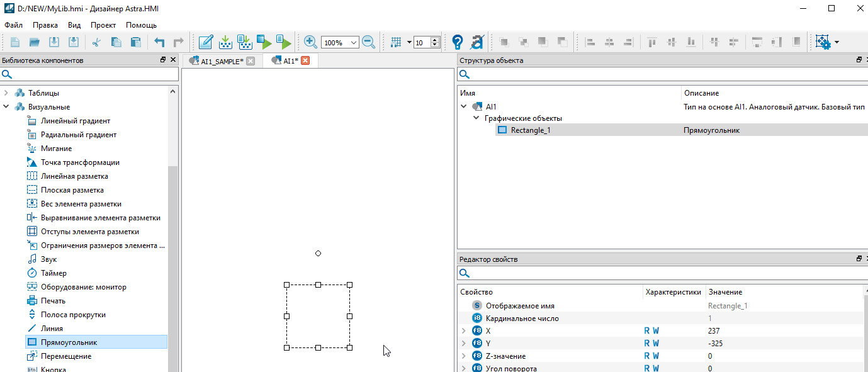Click the scissors cut icon
Screen dimensions: 868x372
(96, 42)
